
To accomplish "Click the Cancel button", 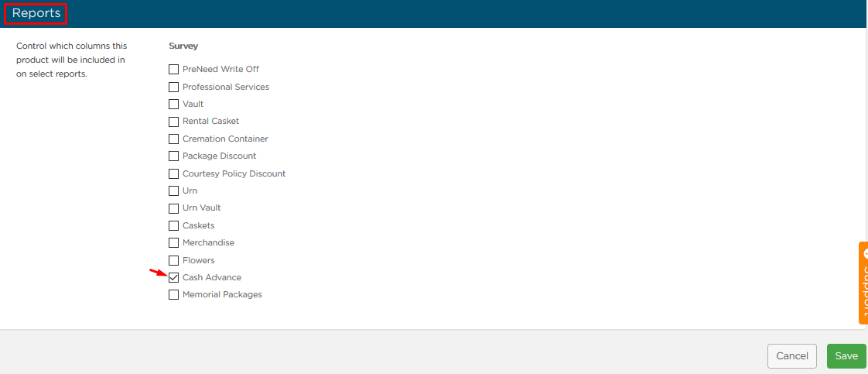I will [792, 356].
